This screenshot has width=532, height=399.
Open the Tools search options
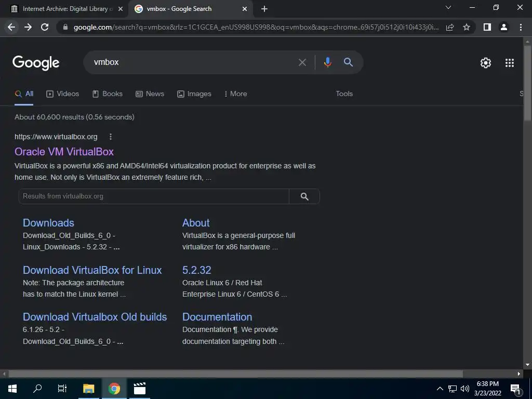tap(344, 94)
